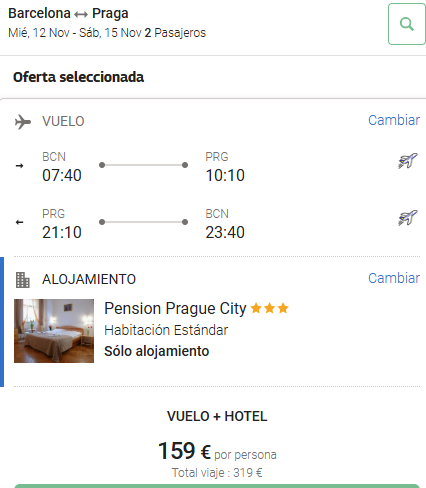Viewport: 426px width, 488px height.
Task: Click the outbound flight airline logo
Action: (x=408, y=161)
